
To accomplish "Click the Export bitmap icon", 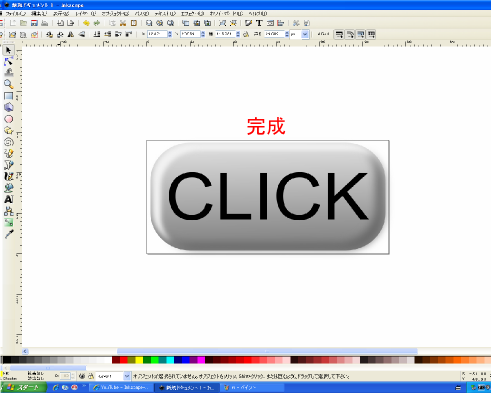I will (71, 23).
